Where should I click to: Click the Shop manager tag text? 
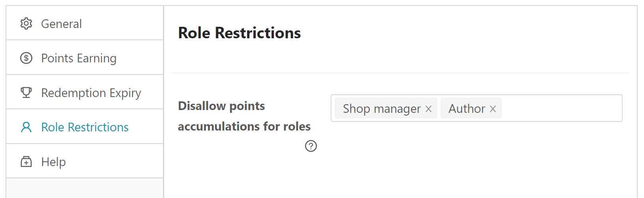coord(382,109)
